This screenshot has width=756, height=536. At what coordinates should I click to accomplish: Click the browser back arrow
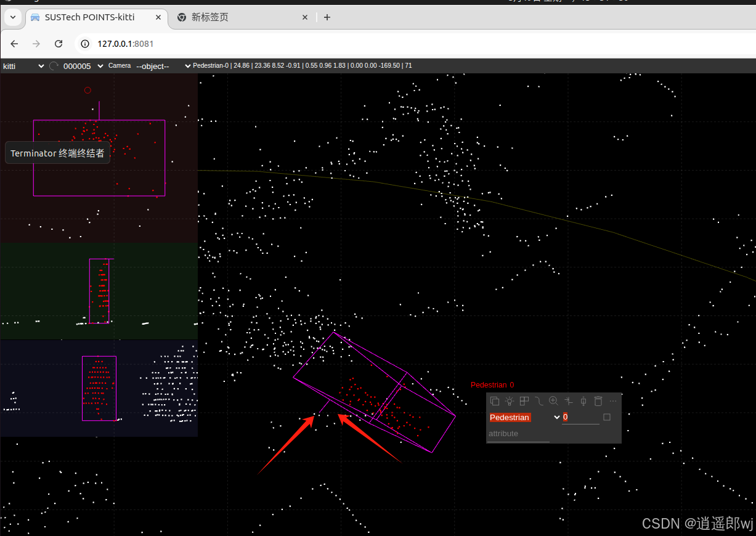point(14,44)
